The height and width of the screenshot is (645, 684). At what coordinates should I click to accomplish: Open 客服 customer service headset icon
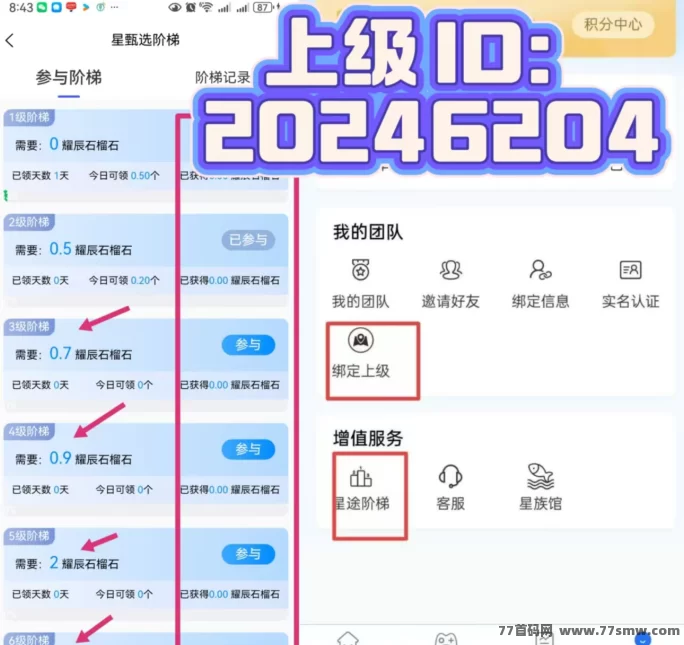(x=451, y=476)
